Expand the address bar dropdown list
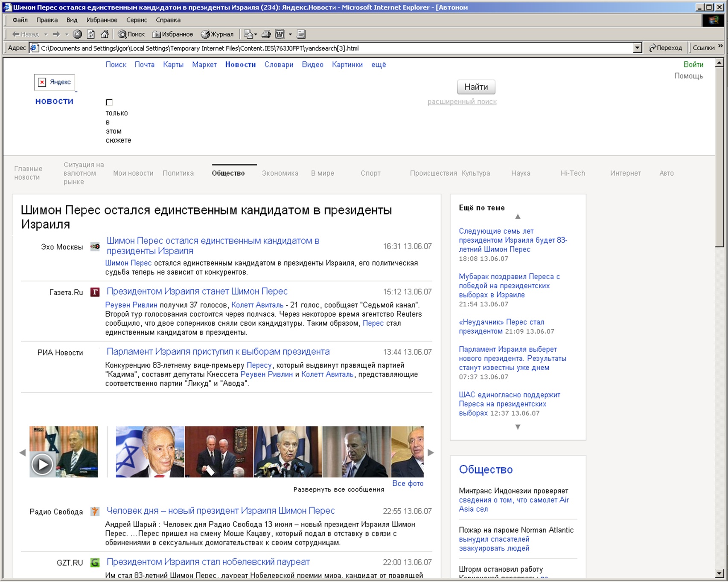Viewport: 728px width, 582px height. [x=637, y=48]
